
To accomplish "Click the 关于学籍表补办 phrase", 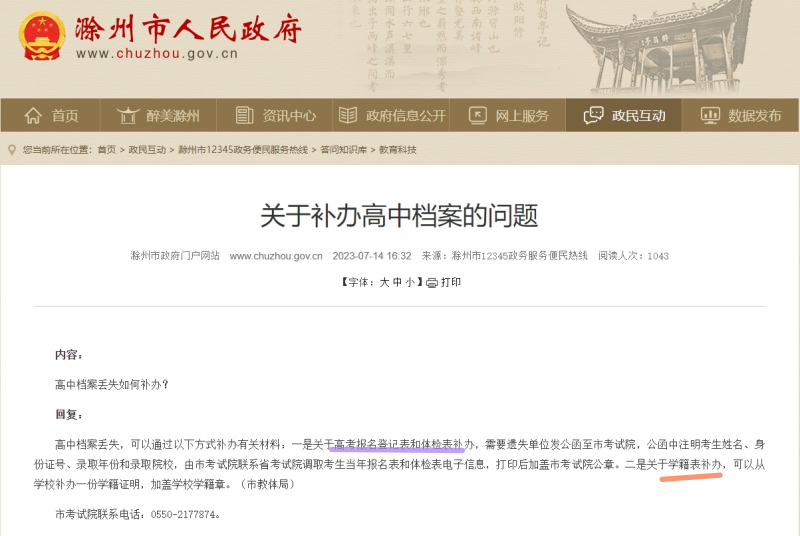I will pyautogui.click(x=684, y=465).
